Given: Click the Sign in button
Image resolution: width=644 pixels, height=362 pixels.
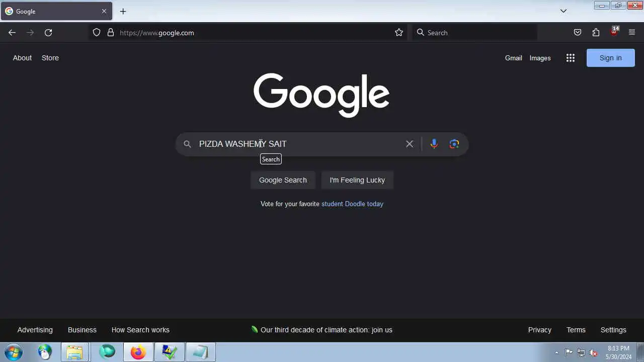Looking at the screenshot, I should (611, 58).
